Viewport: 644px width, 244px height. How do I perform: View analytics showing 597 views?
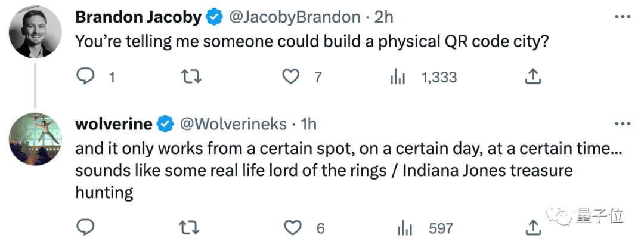405,228
